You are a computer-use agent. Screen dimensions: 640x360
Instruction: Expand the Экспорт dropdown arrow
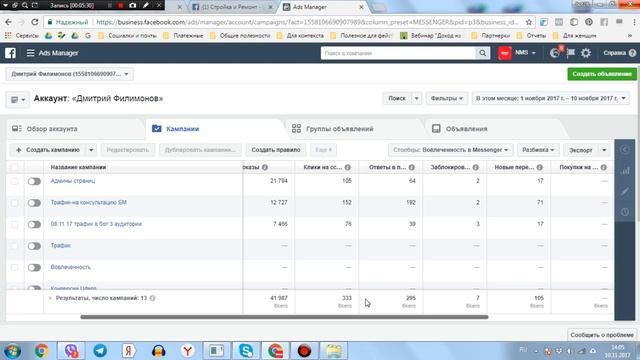click(x=604, y=150)
